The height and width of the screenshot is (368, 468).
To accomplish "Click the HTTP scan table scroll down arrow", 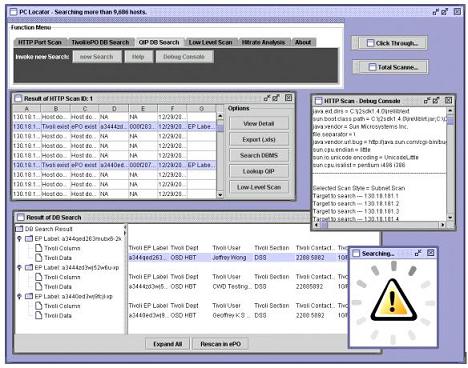I will click(x=220, y=195).
